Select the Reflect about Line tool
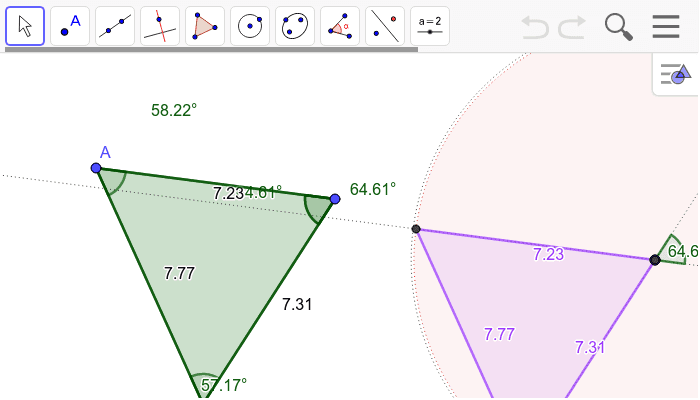The image size is (700, 400). tap(385, 26)
